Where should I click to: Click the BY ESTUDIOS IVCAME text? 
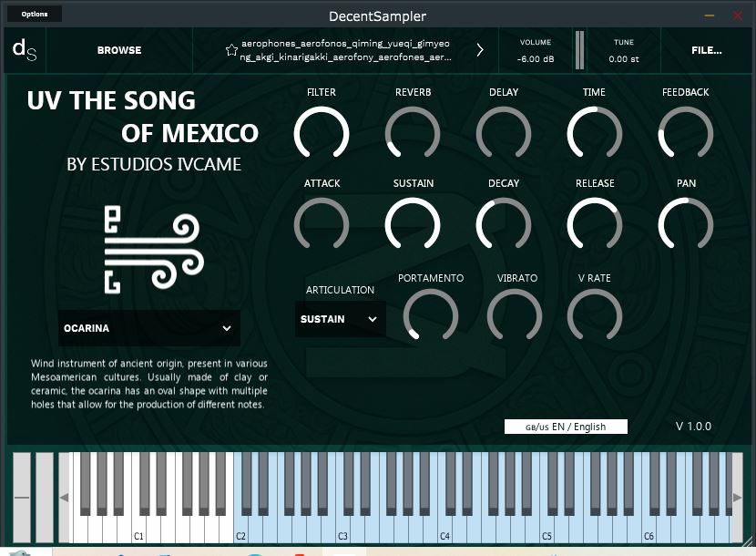154,165
